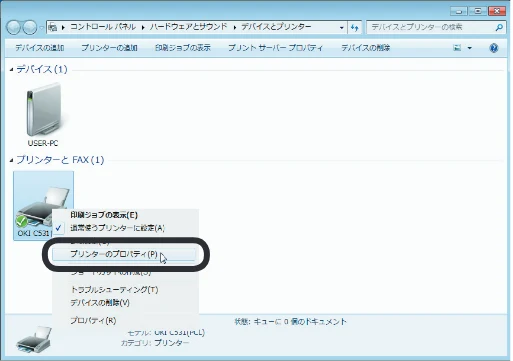Expand arrow after ハードウェアとサウンド in breadcrumb

coord(235,27)
